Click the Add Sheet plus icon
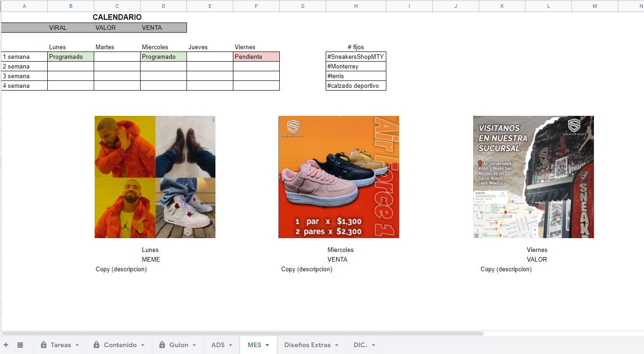Screen dimensions: 644x354 tap(6, 345)
